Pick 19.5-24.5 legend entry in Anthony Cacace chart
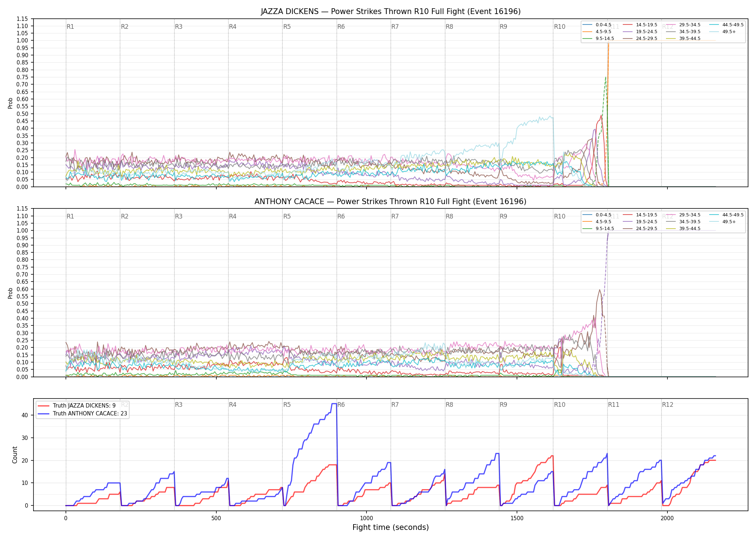Image resolution: width=756 pixels, height=540 pixels. click(x=640, y=222)
